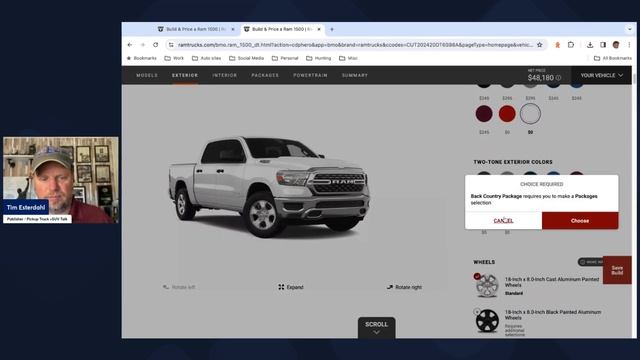Open the Chrome profile avatar
The width and height of the screenshot is (640, 360).
pyautogui.click(x=616, y=45)
